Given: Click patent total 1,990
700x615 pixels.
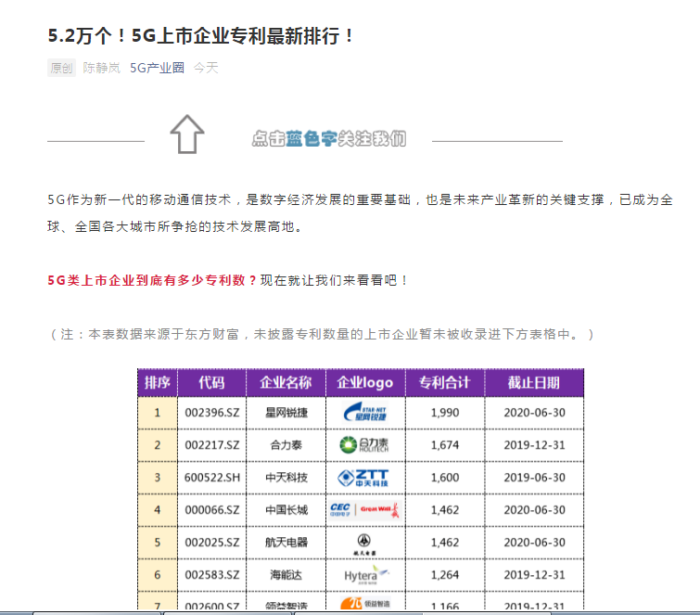Looking at the screenshot, I should (x=445, y=413).
